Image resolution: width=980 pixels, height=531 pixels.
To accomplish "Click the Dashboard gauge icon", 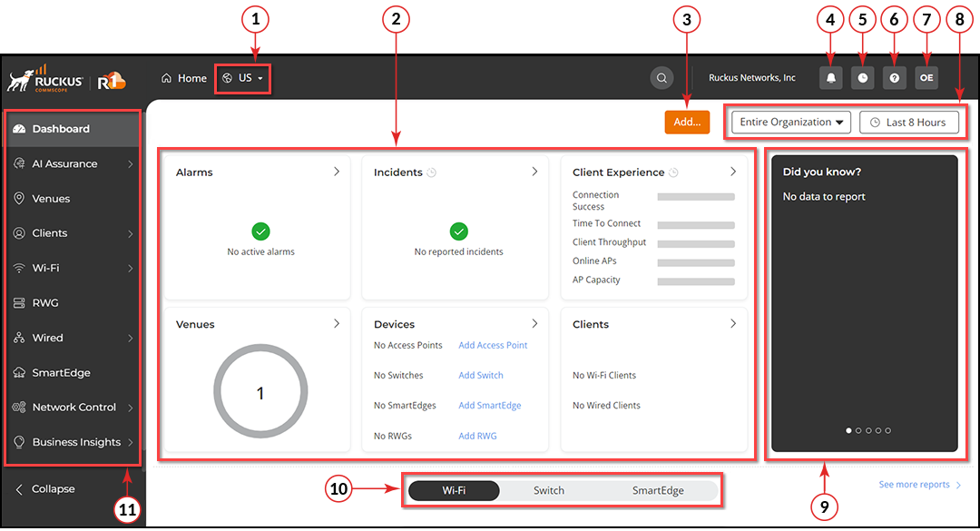I will (19, 129).
